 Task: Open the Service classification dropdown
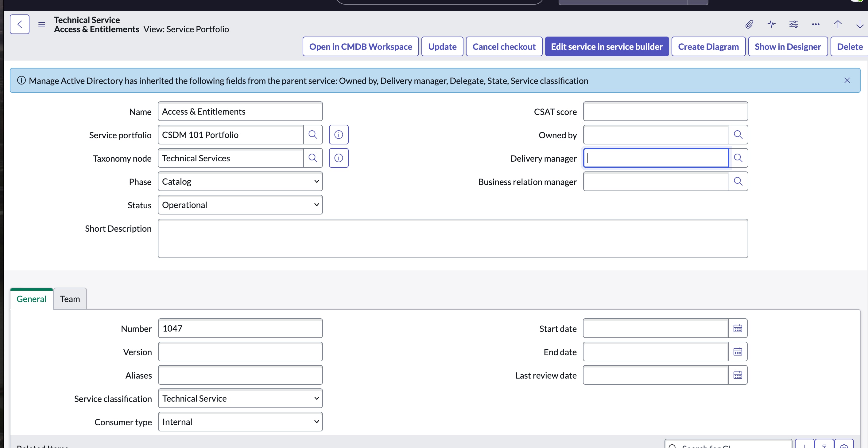pos(240,399)
